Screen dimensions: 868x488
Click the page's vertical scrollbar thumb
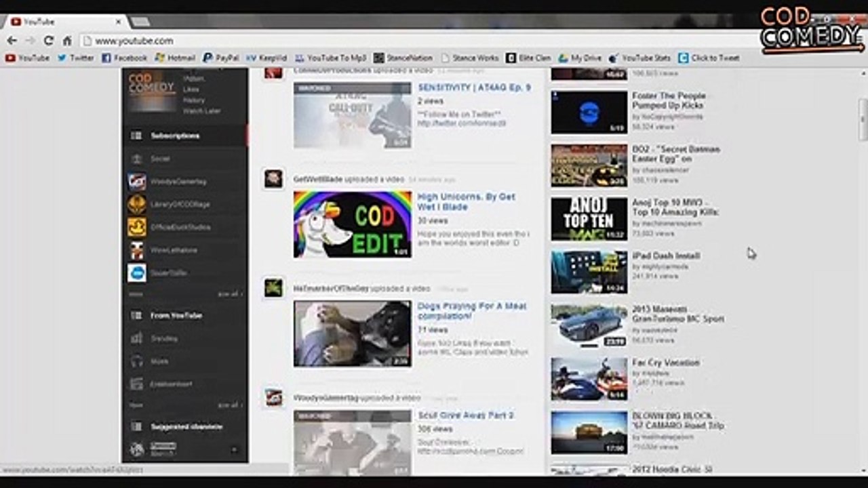point(863,119)
